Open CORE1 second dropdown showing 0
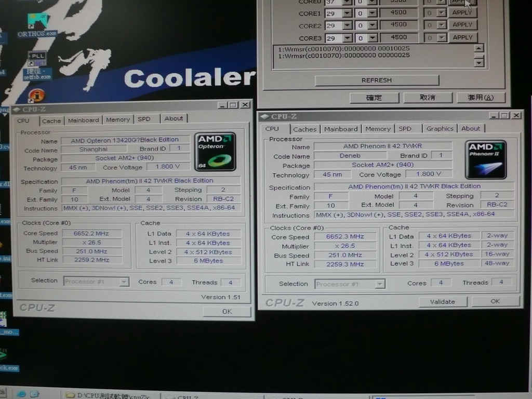The image size is (532, 399). 373,13
